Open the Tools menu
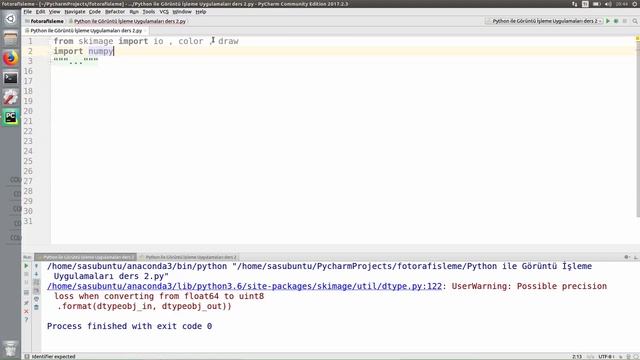This screenshot has height=360, width=640. 149,12
